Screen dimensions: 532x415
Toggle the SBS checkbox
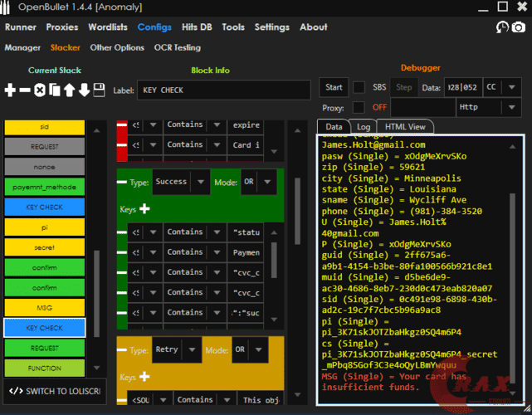click(x=359, y=88)
